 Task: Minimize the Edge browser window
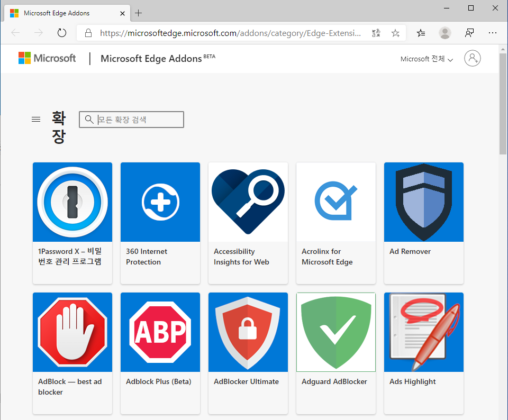click(x=447, y=8)
